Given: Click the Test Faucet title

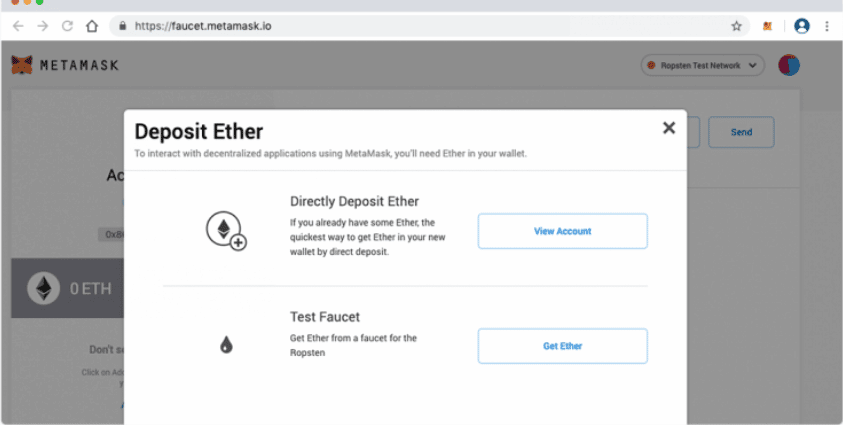Looking at the screenshot, I should click(x=325, y=316).
